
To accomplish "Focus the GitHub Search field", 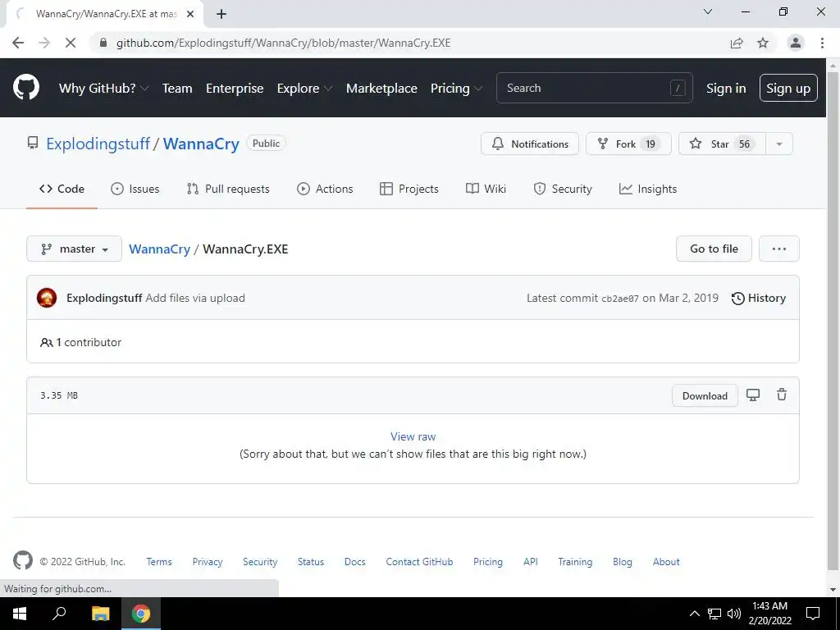I will pos(595,88).
